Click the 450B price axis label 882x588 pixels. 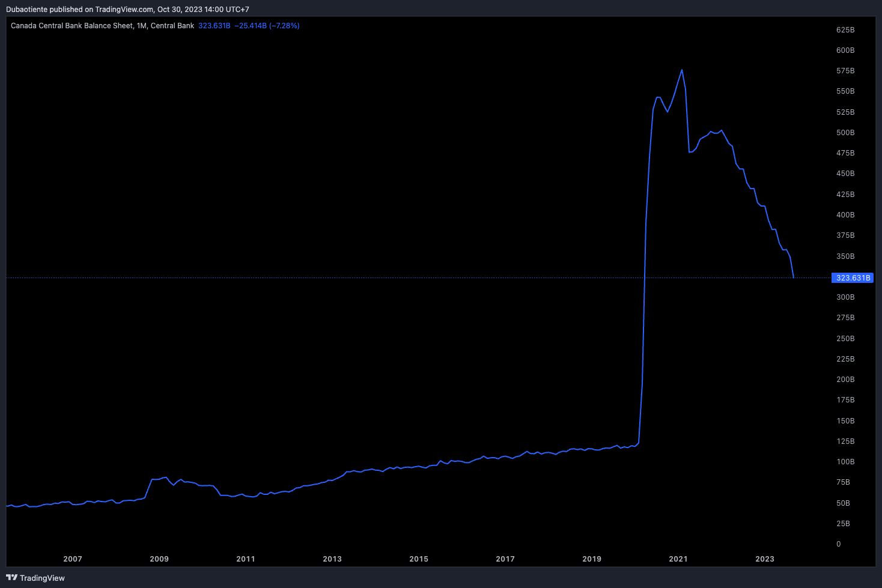(x=845, y=174)
